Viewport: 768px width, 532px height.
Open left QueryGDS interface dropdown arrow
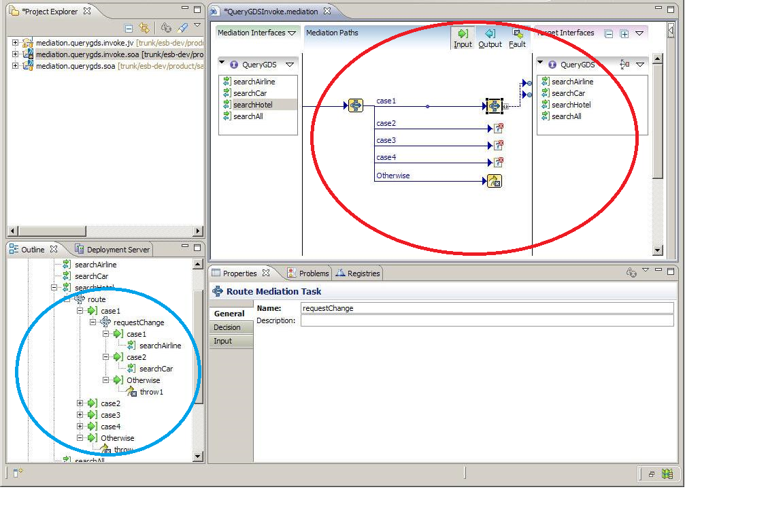290,65
